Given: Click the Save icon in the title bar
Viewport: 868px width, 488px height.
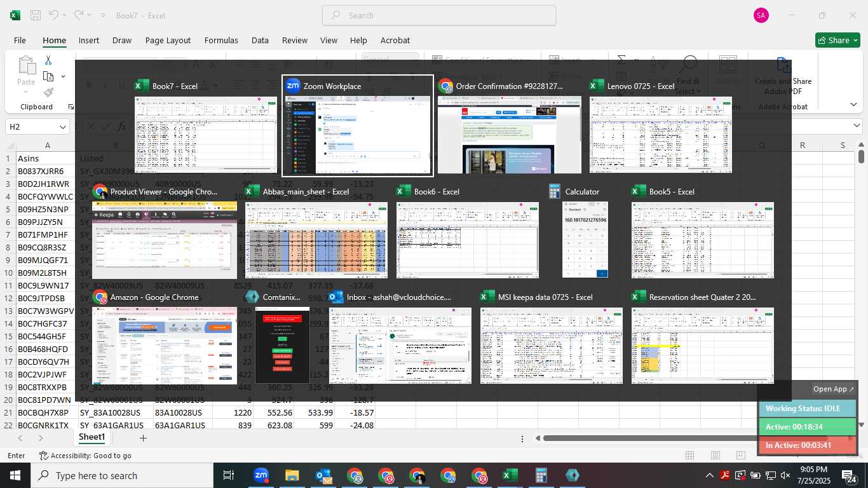Looking at the screenshot, I should pyautogui.click(x=36, y=15).
